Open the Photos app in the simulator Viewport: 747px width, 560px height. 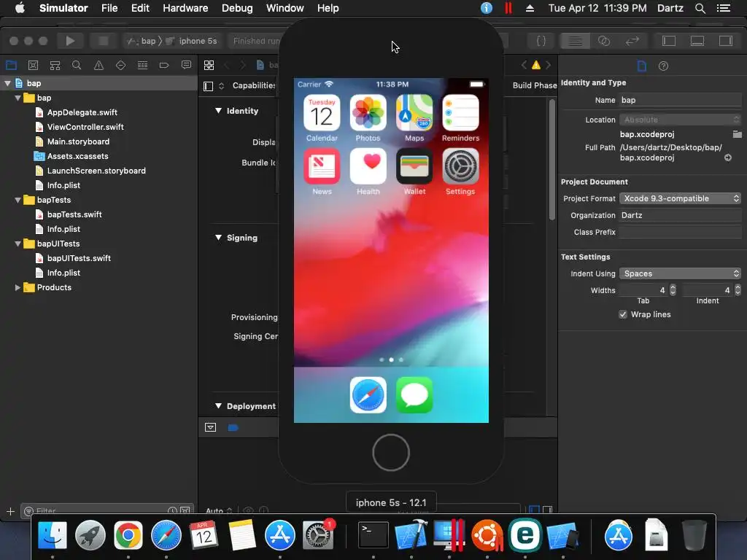(x=368, y=113)
